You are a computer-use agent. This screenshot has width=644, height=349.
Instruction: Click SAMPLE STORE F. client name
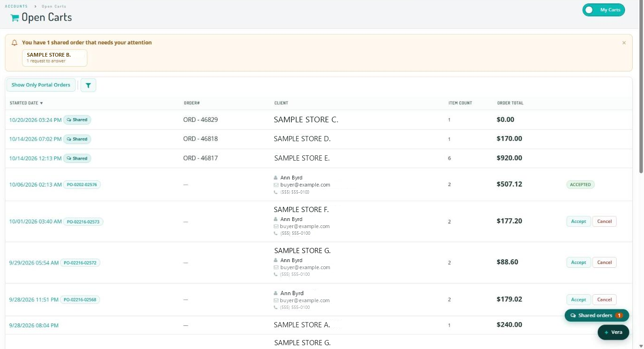301,210
